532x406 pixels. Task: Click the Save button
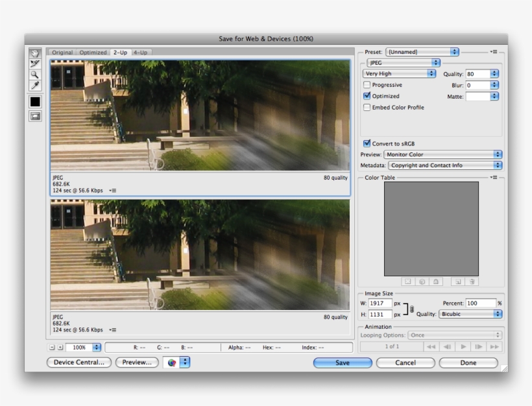click(x=343, y=363)
